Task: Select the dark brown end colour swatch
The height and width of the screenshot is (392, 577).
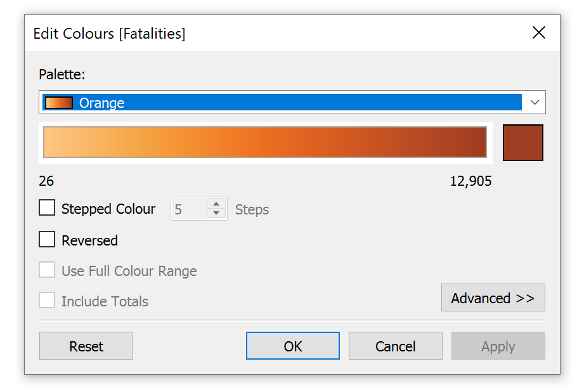Action: pos(522,143)
